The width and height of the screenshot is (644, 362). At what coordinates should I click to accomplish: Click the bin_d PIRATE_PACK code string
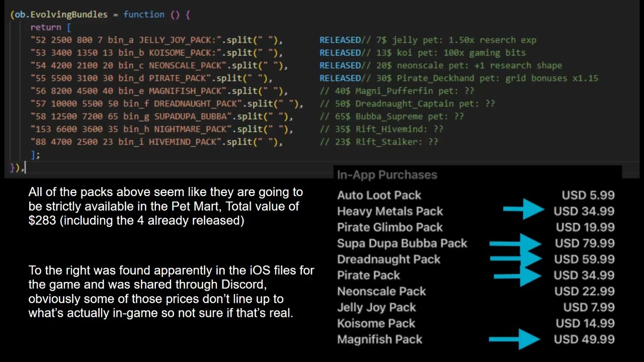click(151, 78)
